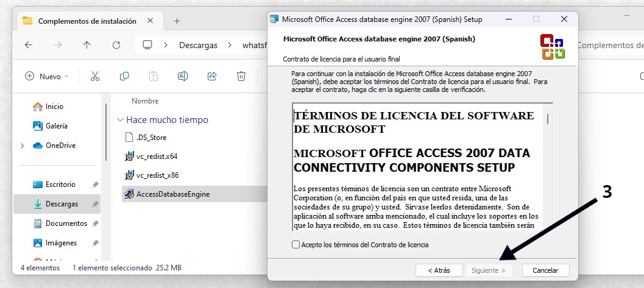The width and height of the screenshot is (644, 288).
Task: Click the Paste clipboard icon
Action: (153, 76)
